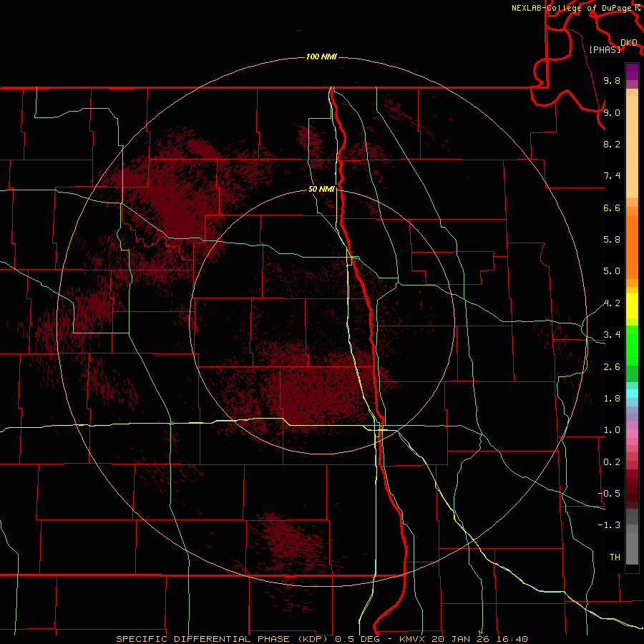This screenshot has width=644, height=644.
Task: Pick the peach segment of the color bar
Action: [632, 147]
